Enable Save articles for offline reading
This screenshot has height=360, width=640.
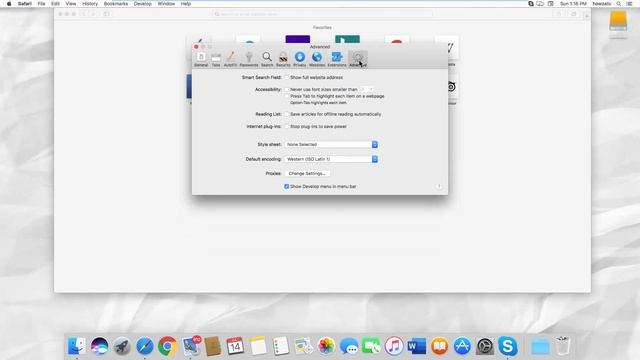point(287,114)
